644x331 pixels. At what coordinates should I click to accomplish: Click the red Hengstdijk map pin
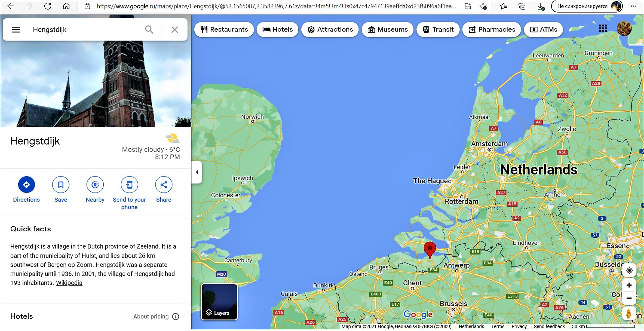pos(430,250)
